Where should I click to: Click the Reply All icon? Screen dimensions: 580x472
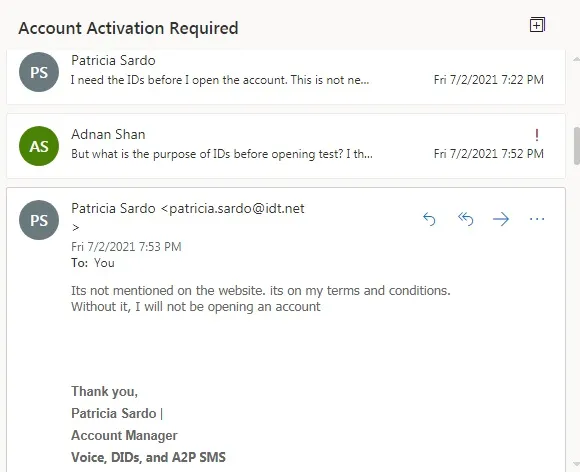tap(465, 219)
